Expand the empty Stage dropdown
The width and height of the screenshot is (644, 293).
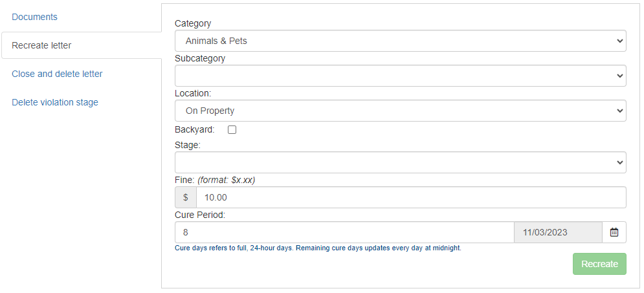(x=401, y=162)
